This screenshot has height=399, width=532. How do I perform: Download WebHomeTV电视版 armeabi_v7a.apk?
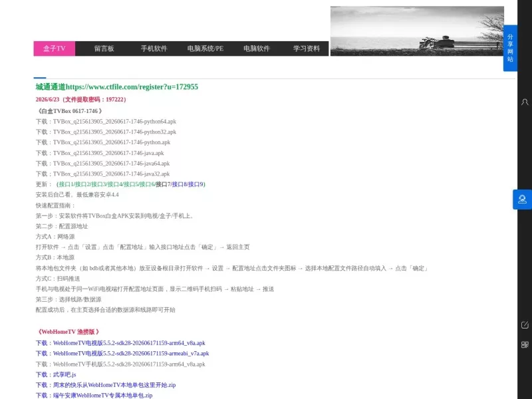pyautogui.click(x=131, y=354)
